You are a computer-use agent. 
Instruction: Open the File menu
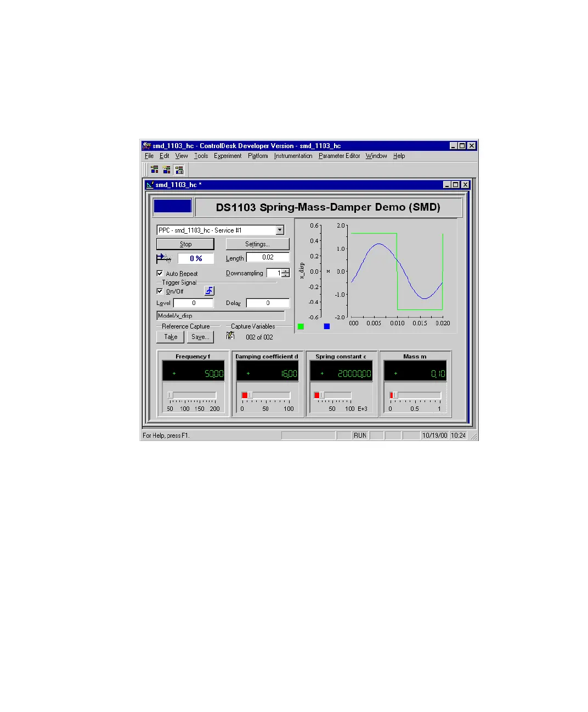coord(149,156)
